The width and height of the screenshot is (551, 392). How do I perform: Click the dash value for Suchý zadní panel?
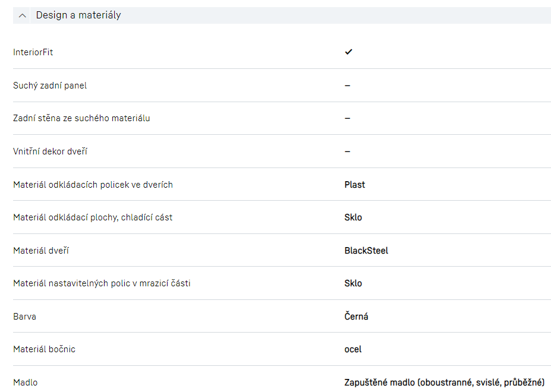click(347, 86)
